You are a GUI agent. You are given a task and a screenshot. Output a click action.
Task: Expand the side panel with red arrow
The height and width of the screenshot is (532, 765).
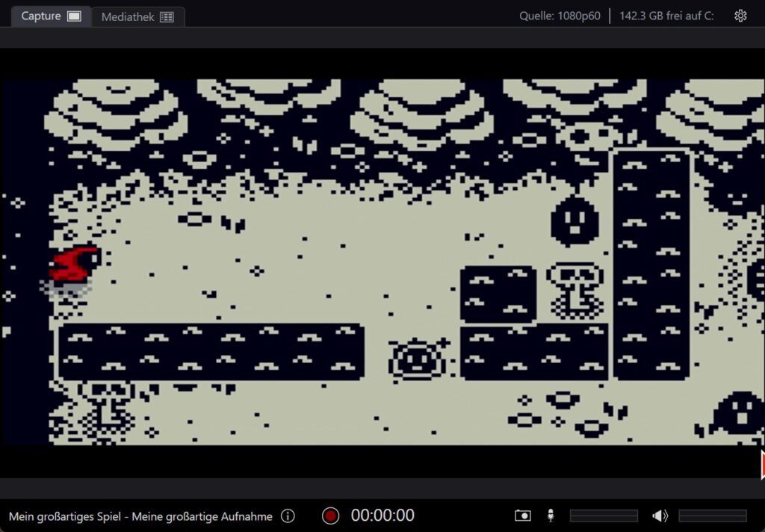pos(762,465)
